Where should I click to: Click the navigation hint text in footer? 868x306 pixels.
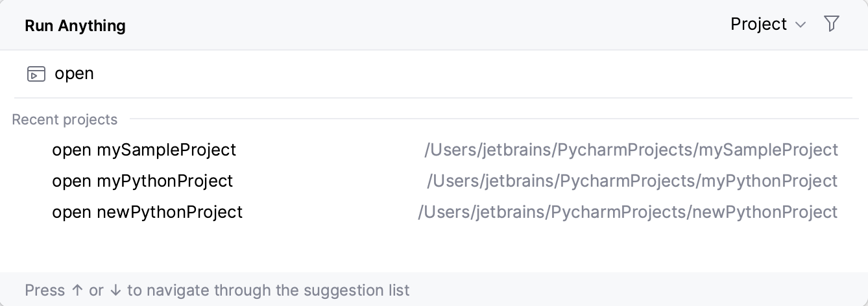click(x=217, y=290)
